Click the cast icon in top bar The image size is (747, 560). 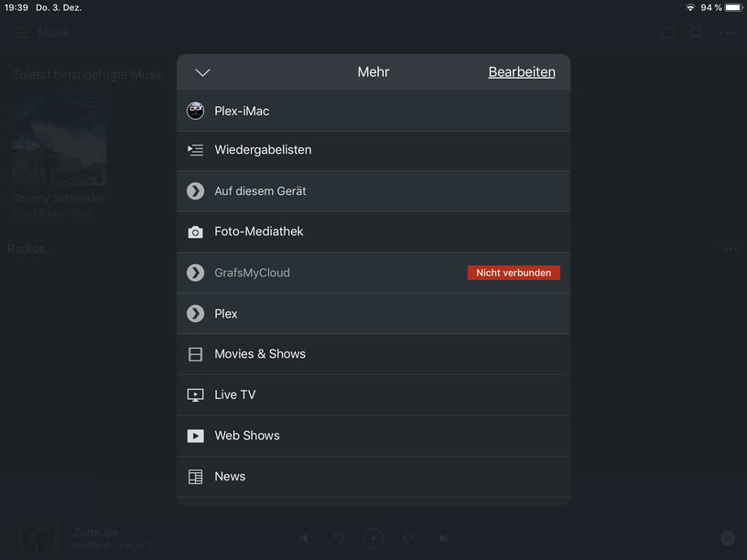667,33
